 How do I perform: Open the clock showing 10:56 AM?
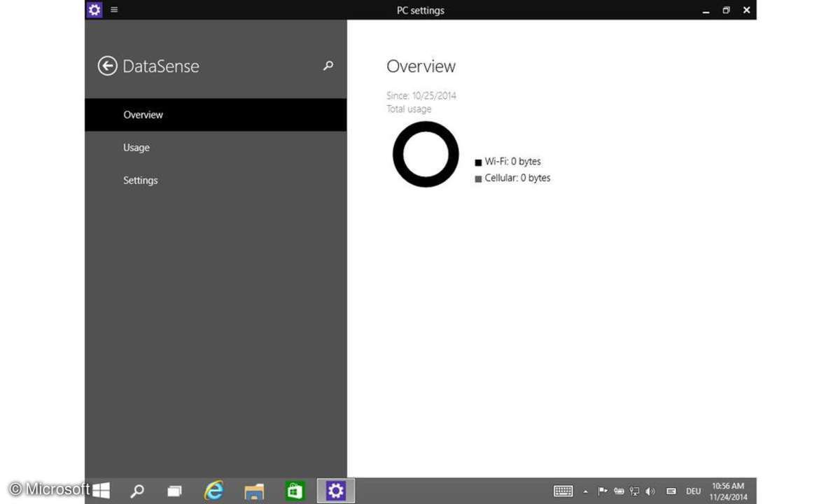pos(728,491)
